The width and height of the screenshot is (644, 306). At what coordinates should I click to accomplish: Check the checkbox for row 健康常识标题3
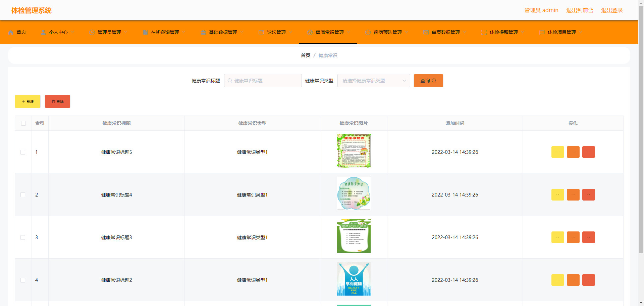[23, 237]
